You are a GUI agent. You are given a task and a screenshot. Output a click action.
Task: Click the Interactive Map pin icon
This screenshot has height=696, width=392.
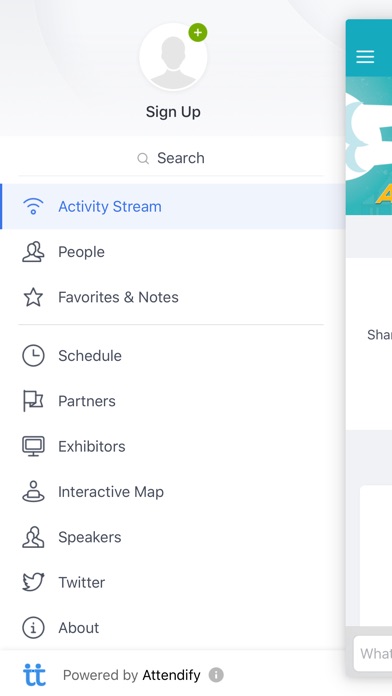tap(33, 491)
